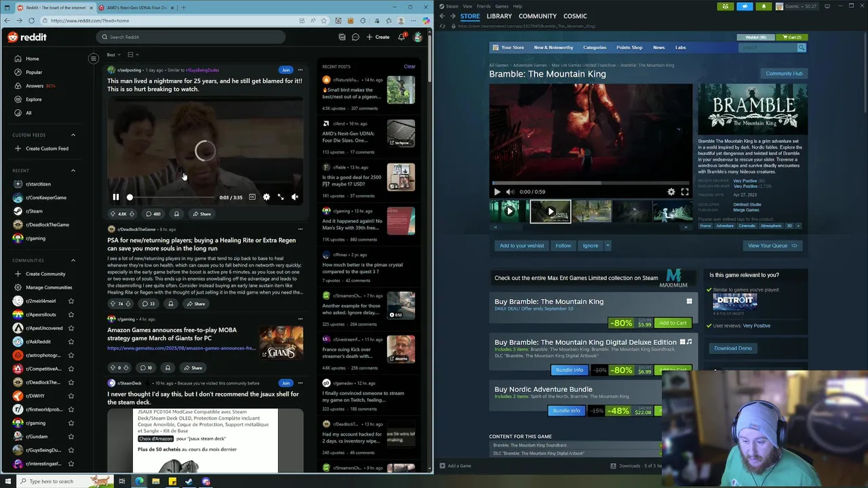
Task: Make Steam trailer fullscreen
Action: [x=685, y=192]
